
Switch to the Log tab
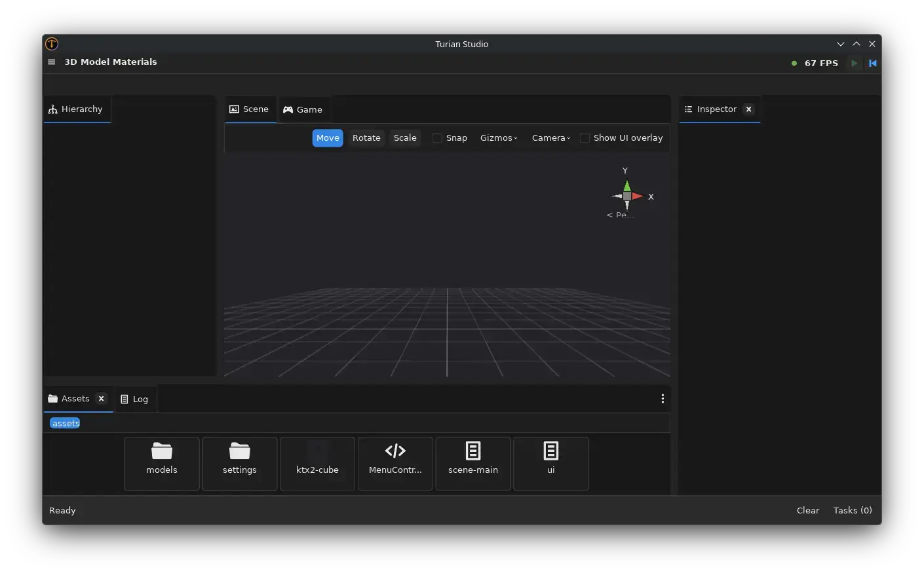click(x=135, y=399)
